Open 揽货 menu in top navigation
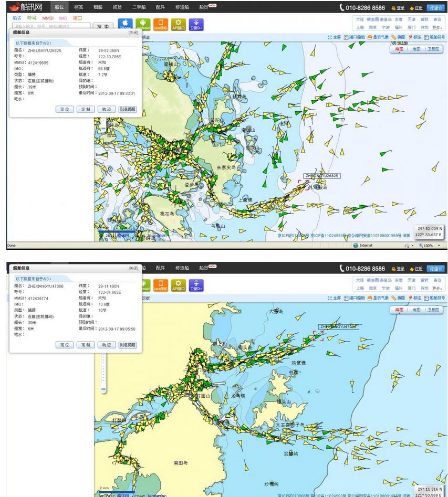Viewport: 448px width, 497px height. (118, 7)
